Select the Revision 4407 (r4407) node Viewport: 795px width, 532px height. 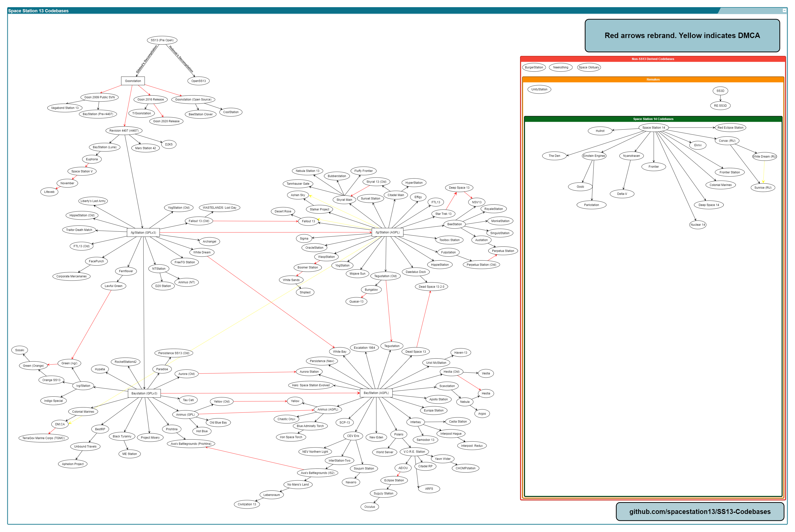124,131
